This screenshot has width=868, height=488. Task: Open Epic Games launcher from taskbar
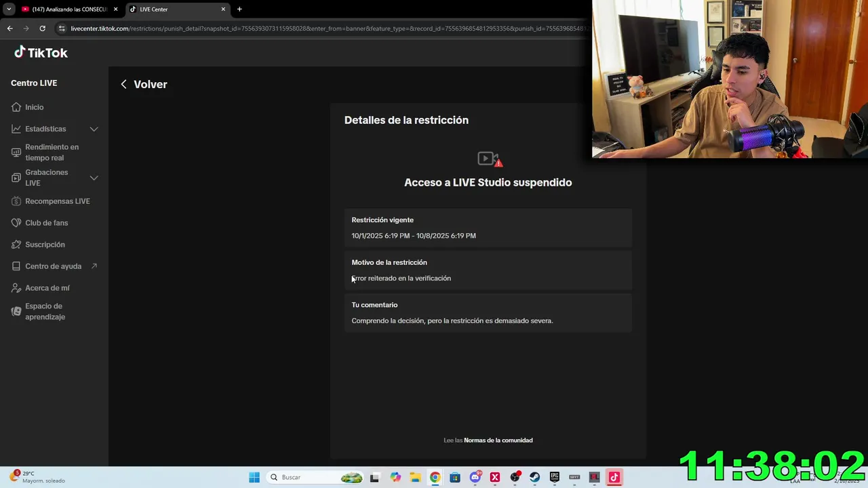pos(555,477)
